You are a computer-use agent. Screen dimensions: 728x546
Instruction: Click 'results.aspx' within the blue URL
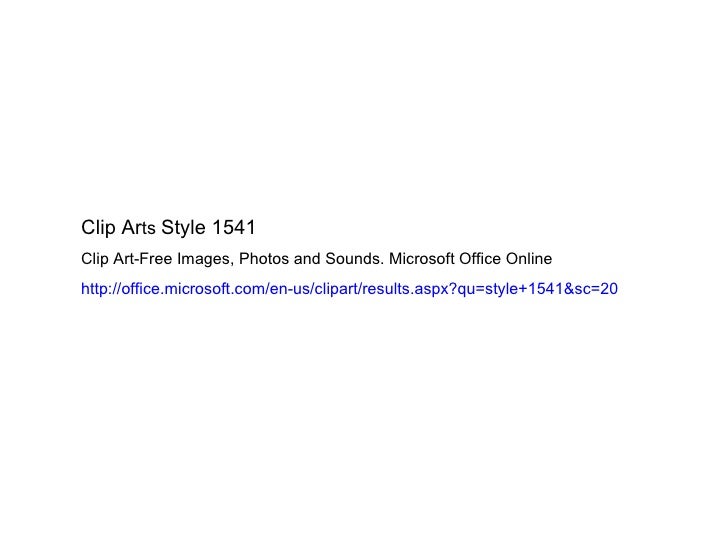(406, 289)
